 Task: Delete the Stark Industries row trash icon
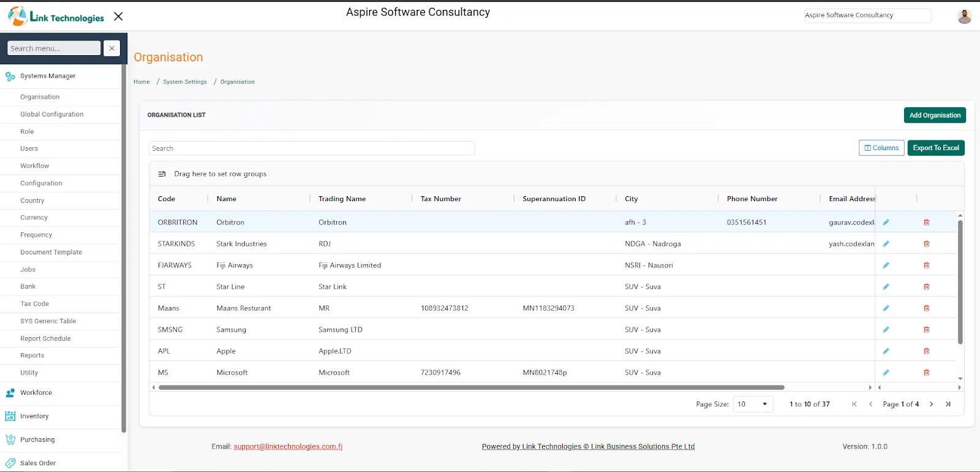tap(927, 244)
